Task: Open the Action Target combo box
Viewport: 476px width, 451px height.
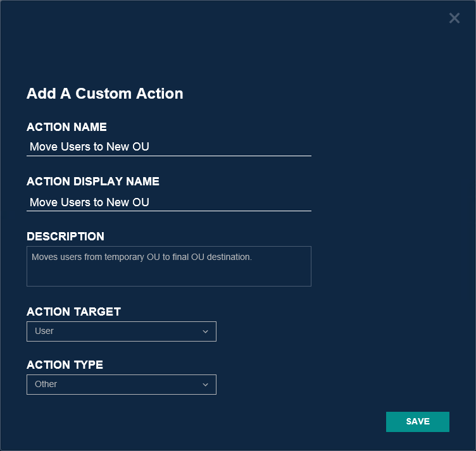Action: 121,331
